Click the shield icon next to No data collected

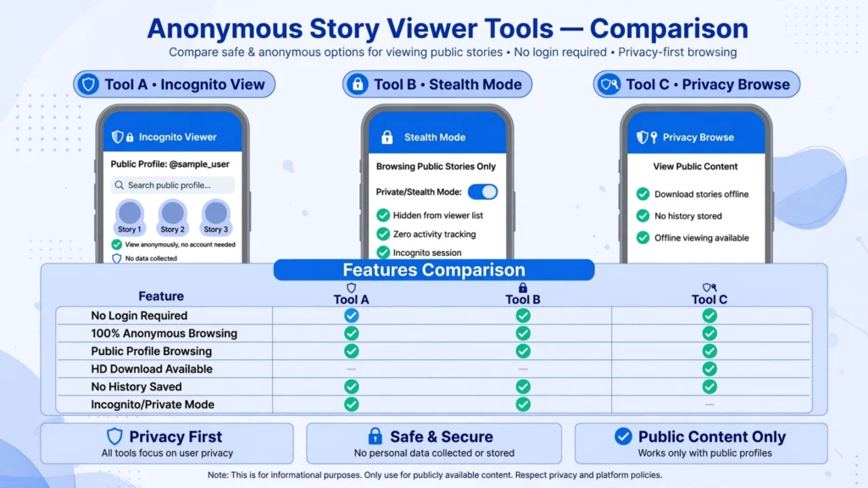[x=116, y=258]
